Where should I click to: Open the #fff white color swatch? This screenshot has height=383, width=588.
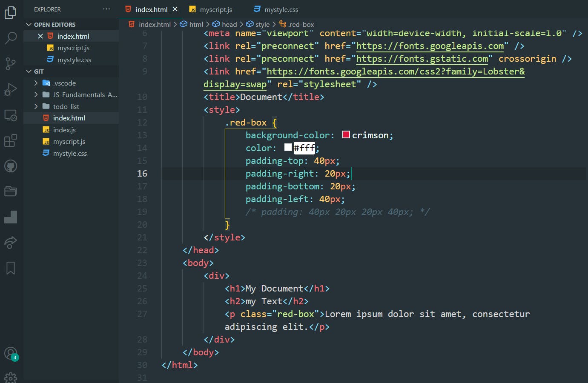[x=288, y=148]
